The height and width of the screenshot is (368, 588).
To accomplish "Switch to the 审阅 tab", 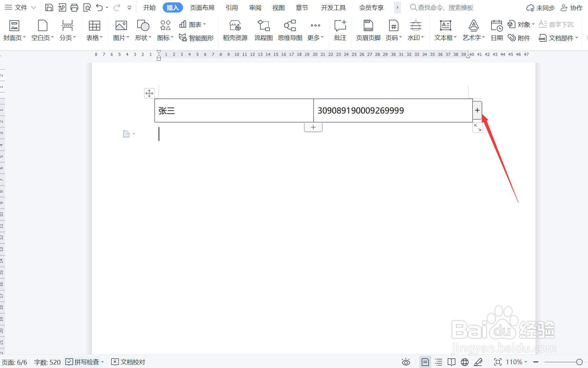I will click(255, 7).
